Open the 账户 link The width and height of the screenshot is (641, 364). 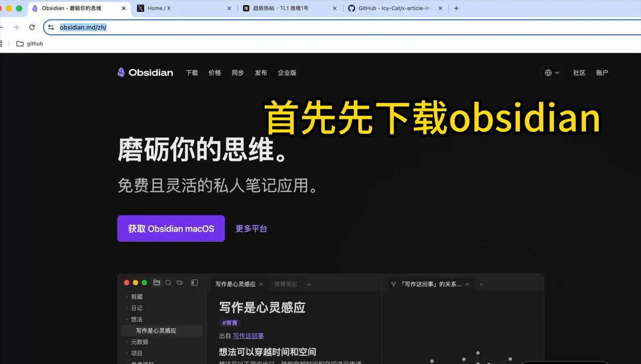tap(602, 73)
